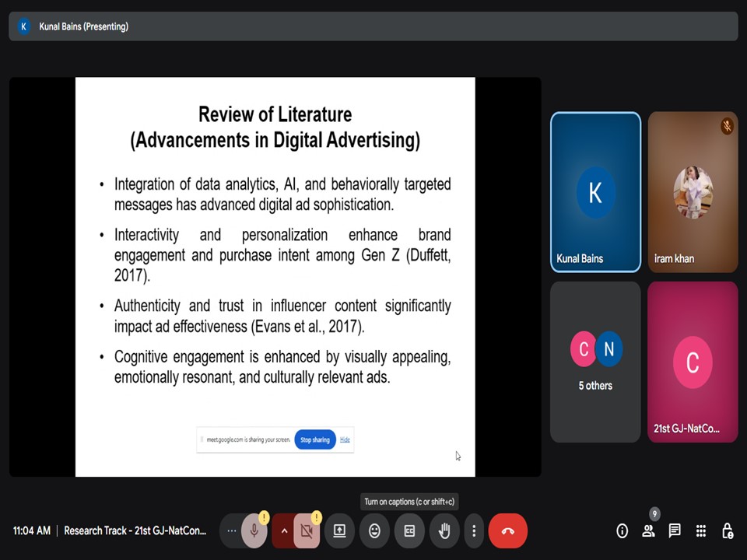The height and width of the screenshot is (560, 747).
Task: Select iram khan participant tile
Action: click(x=693, y=192)
